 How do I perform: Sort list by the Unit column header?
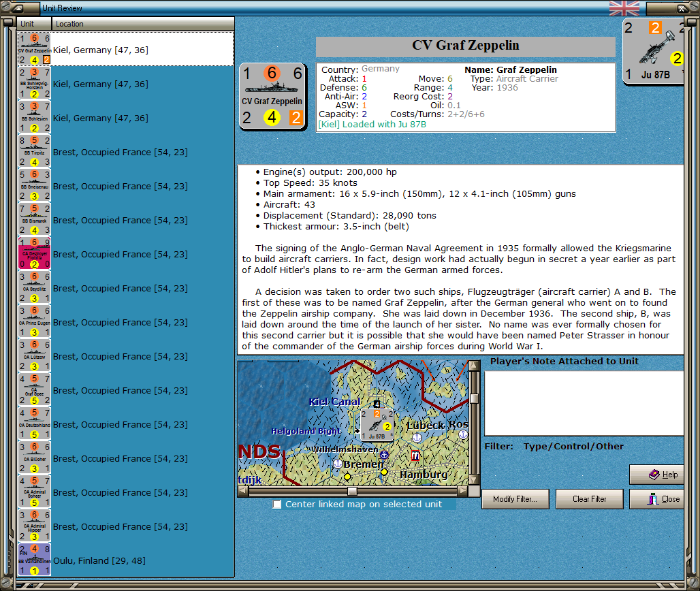pos(35,24)
